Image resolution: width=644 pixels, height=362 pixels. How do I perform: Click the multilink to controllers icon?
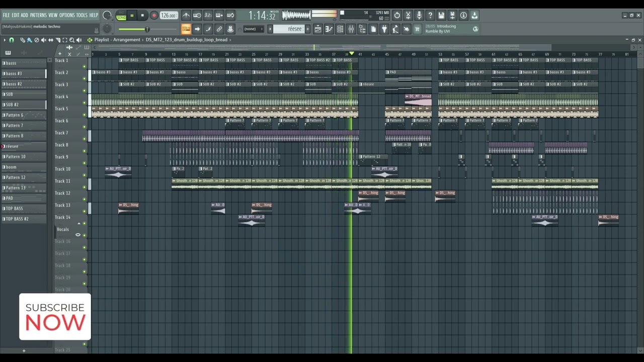[x=230, y=29]
